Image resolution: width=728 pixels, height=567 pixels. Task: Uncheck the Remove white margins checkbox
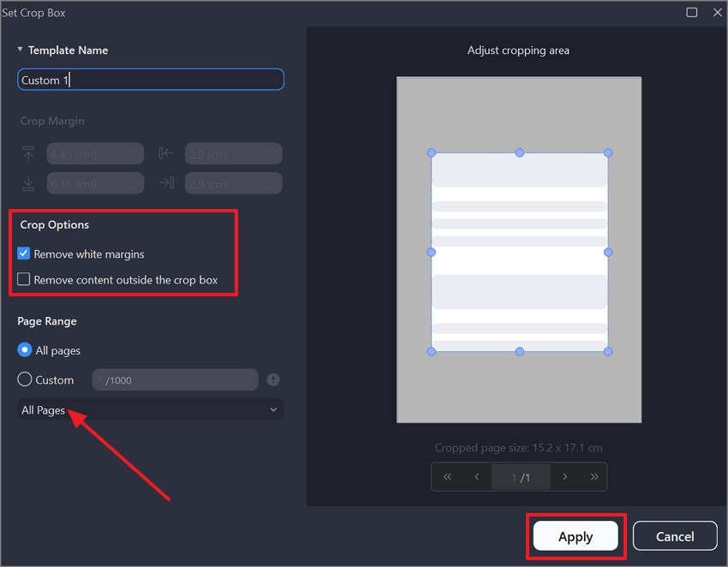[x=25, y=254]
